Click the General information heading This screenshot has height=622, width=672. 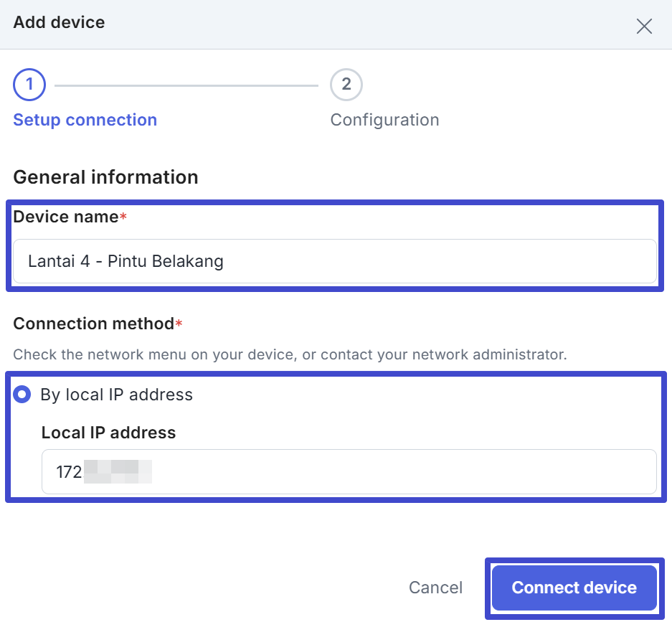(x=105, y=177)
